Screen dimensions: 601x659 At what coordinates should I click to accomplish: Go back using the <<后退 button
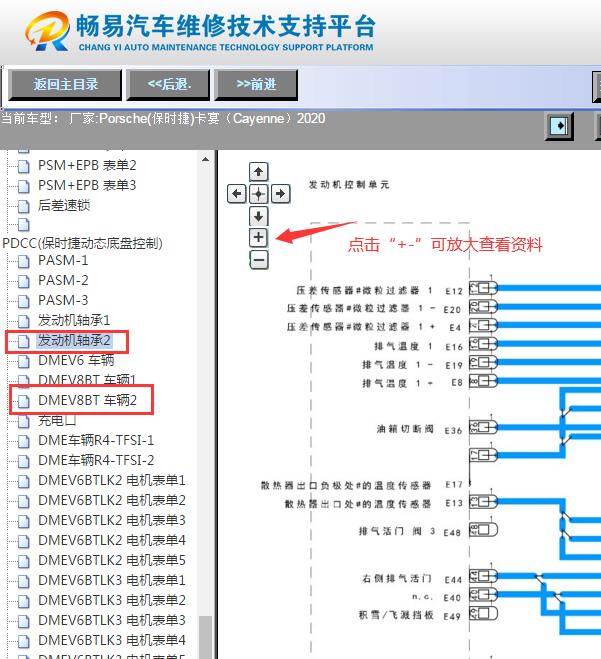(x=169, y=85)
